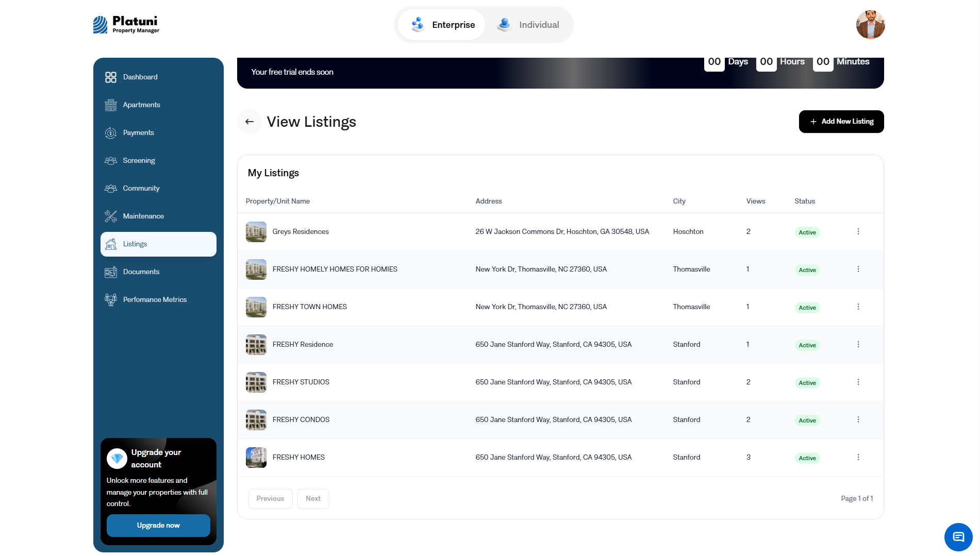Click the Next page button
Viewport: 980px width, 556px height.
(313, 499)
